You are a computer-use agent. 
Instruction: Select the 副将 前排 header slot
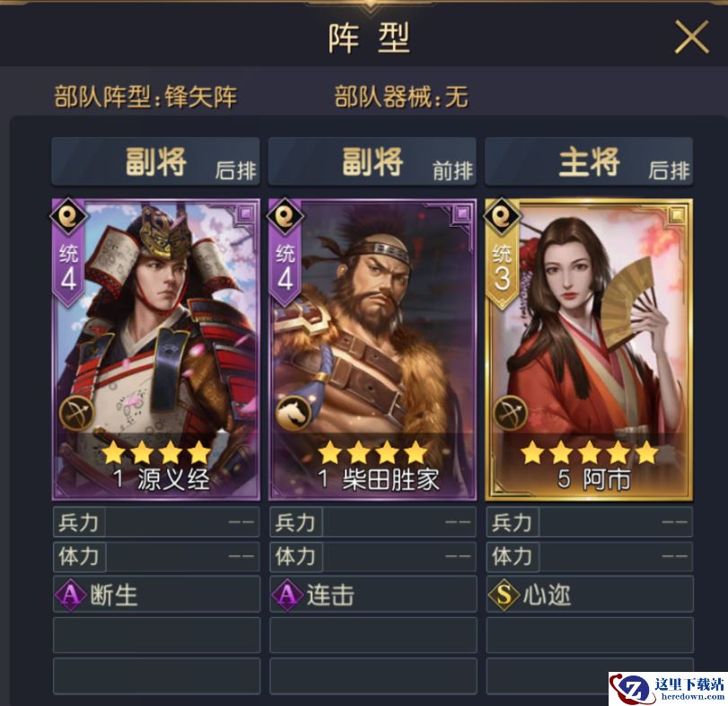click(373, 161)
